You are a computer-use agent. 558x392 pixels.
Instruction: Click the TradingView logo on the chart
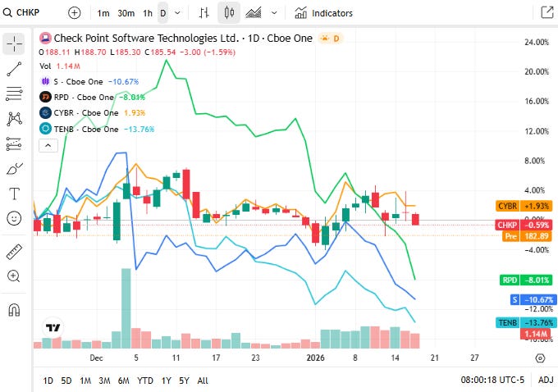(x=53, y=327)
